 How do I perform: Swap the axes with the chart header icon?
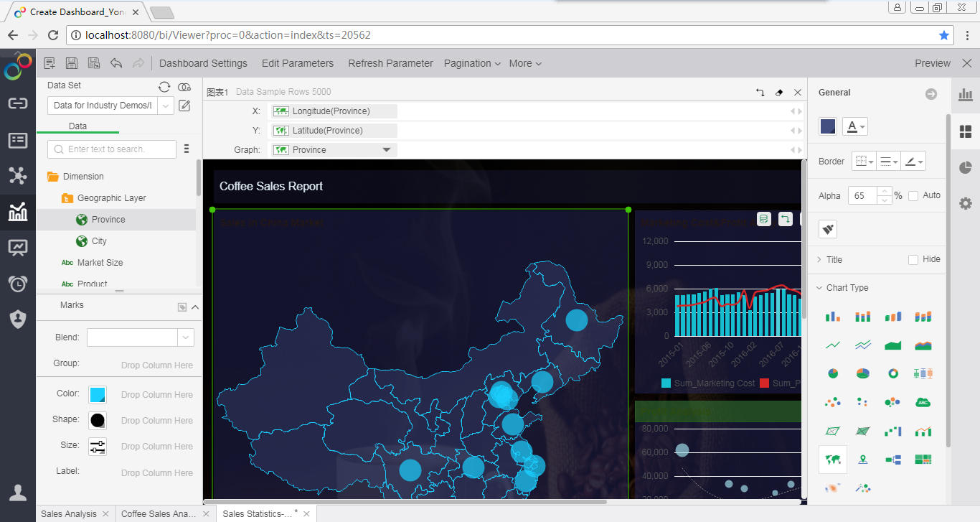(x=760, y=93)
